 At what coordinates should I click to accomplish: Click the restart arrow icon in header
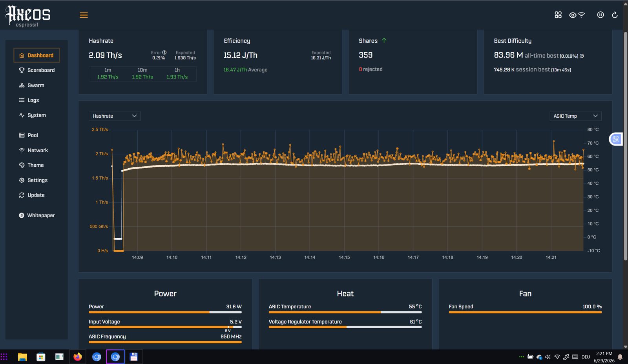(615, 15)
